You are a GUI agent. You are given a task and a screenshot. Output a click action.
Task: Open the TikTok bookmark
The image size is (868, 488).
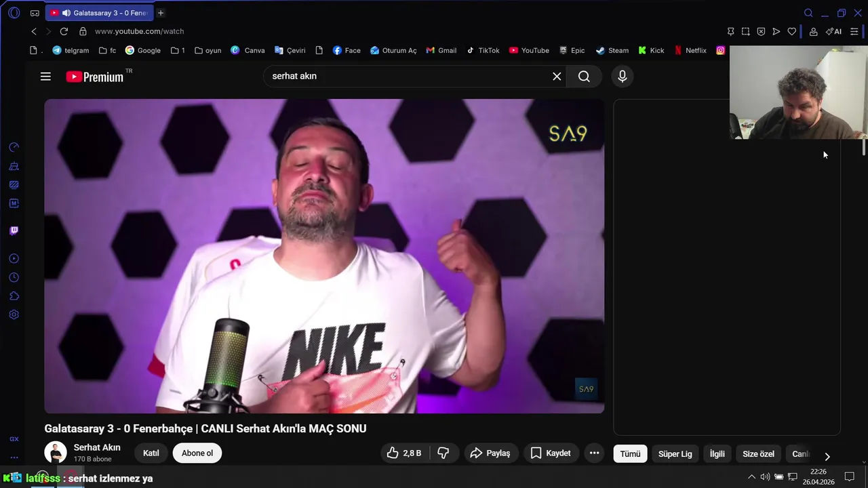[483, 50]
